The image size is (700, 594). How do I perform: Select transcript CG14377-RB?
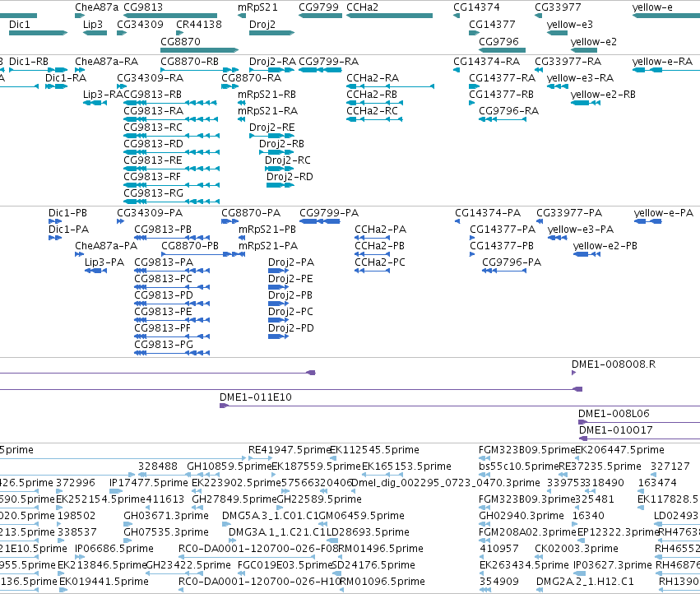pos(501,95)
